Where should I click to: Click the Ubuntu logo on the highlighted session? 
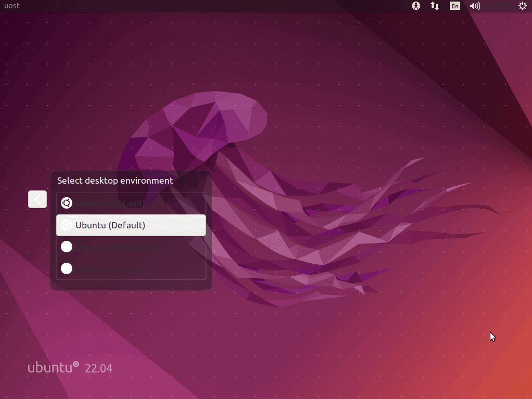[x=67, y=225]
